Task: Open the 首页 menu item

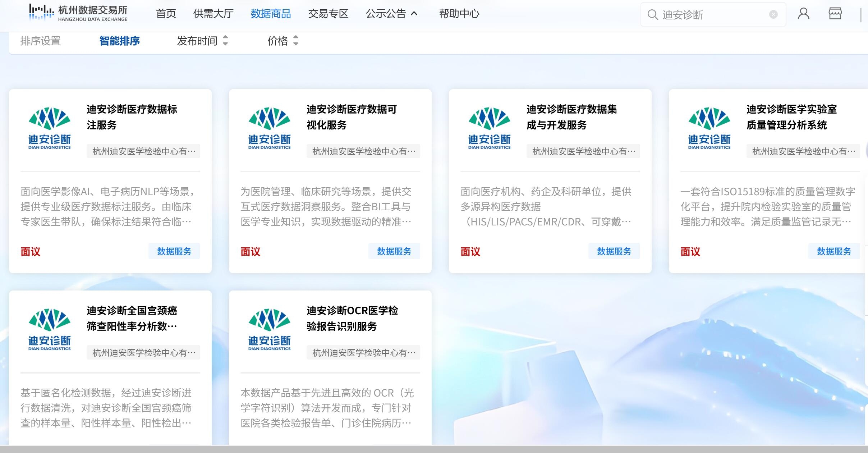Action: click(166, 14)
